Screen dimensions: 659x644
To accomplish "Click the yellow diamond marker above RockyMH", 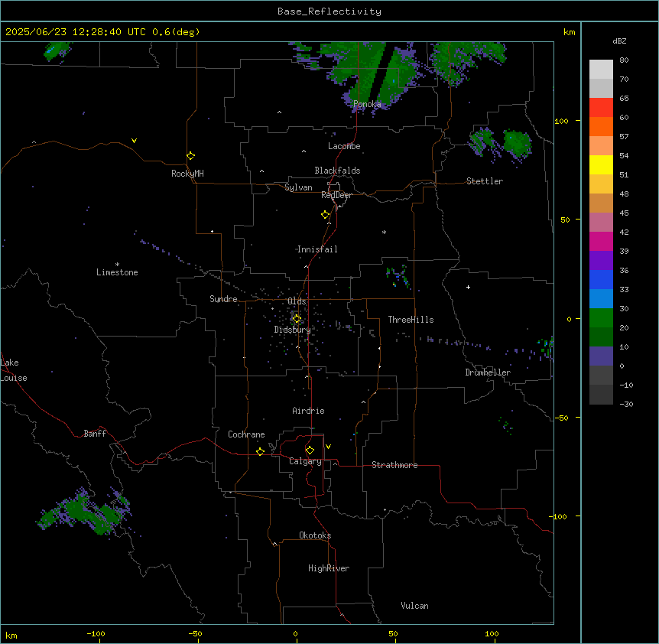I will 190,156.
